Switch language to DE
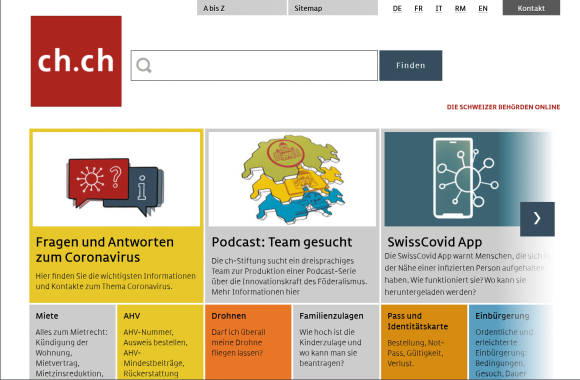This screenshot has width=580, height=380. pos(397,8)
